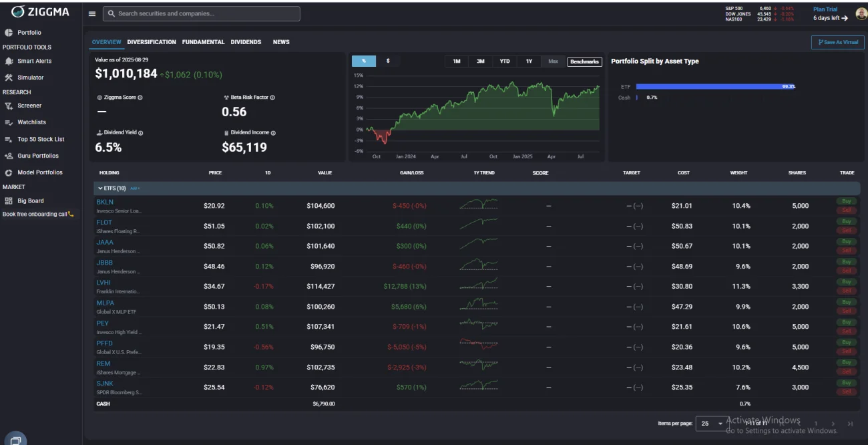This screenshot has width=868, height=445.
Task: Open the MLPA ticker link
Action: click(x=105, y=303)
